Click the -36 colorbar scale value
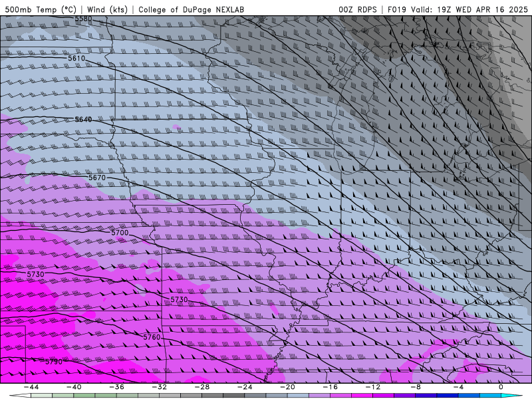Image resolution: width=532 pixels, height=399 pixels. 116,387
